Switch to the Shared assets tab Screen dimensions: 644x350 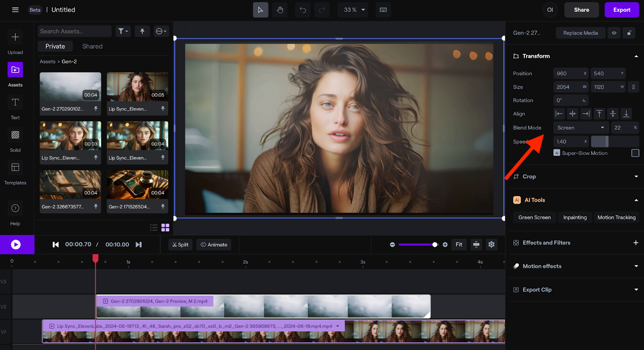92,46
